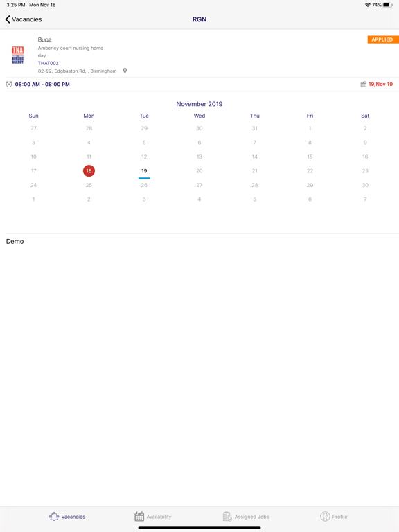399x532 pixels.
Task: Tap the Amberley court nursing home text
Action: (x=71, y=48)
